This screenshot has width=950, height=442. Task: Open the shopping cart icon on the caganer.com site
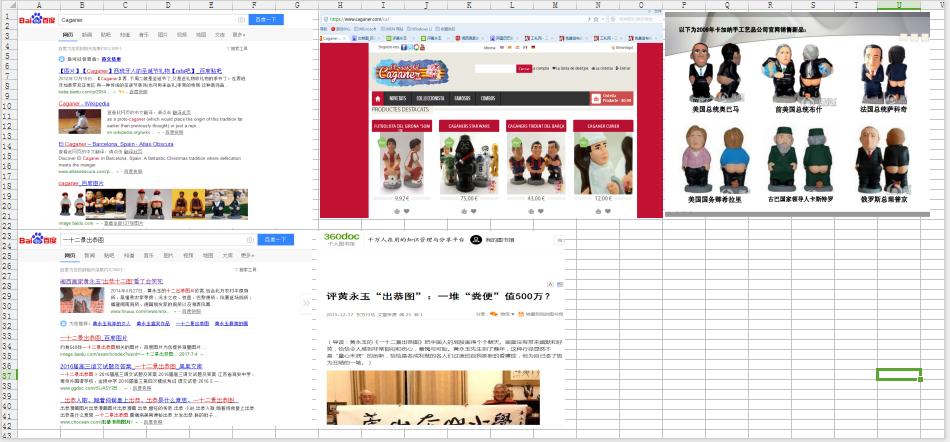pyautogui.click(x=597, y=98)
